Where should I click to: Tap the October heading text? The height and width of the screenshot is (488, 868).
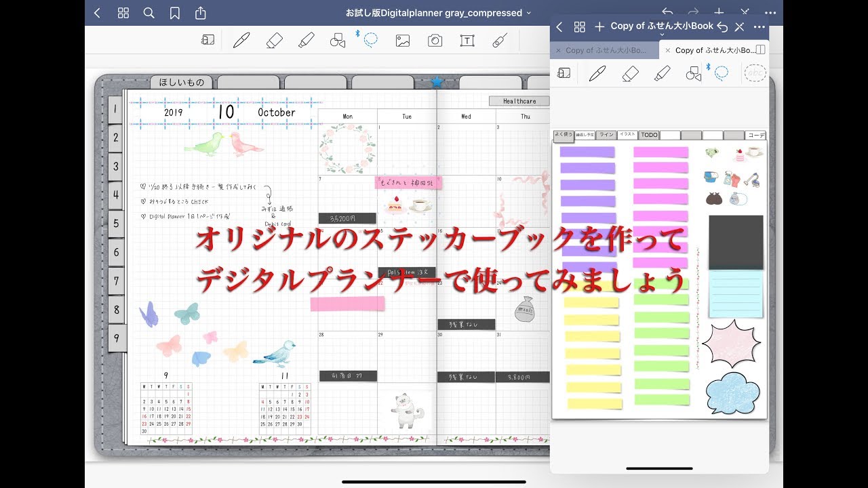pos(277,113)
